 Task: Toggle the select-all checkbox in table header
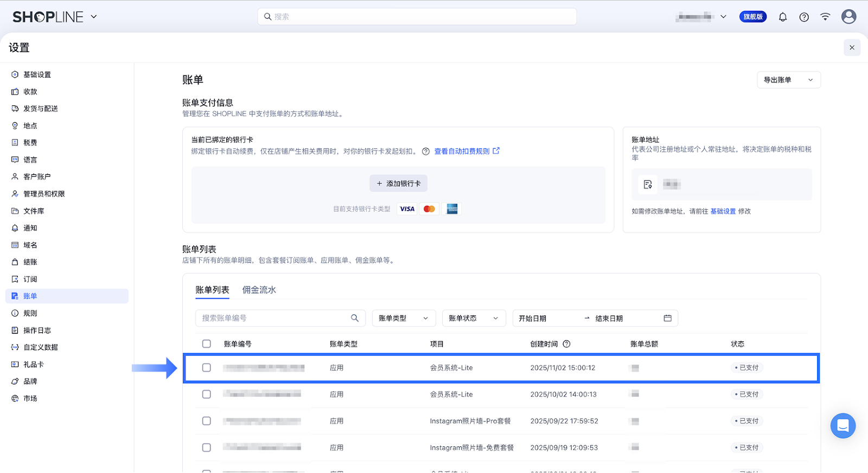point(207,344)
